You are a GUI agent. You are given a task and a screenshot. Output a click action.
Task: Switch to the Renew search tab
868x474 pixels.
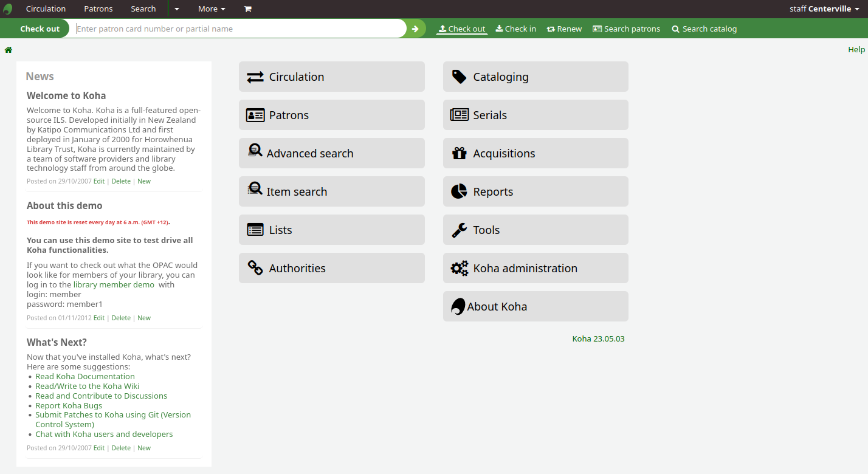click(x=564, y=29)
